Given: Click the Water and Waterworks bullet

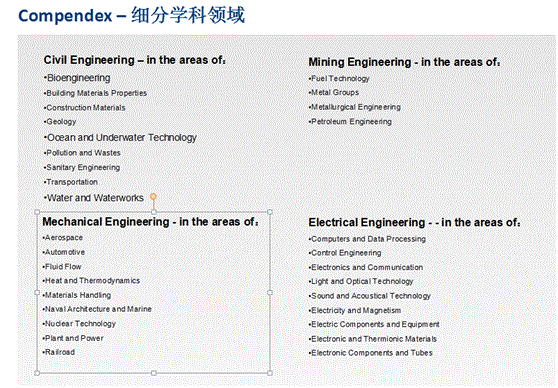Looking at the screenshot, I should (94, 198).
